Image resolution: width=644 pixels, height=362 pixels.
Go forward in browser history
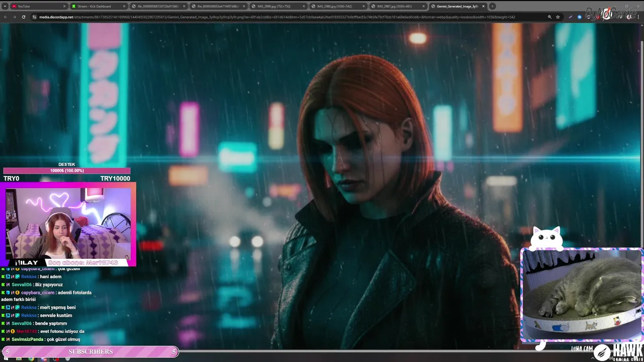(x=14, y=17)
